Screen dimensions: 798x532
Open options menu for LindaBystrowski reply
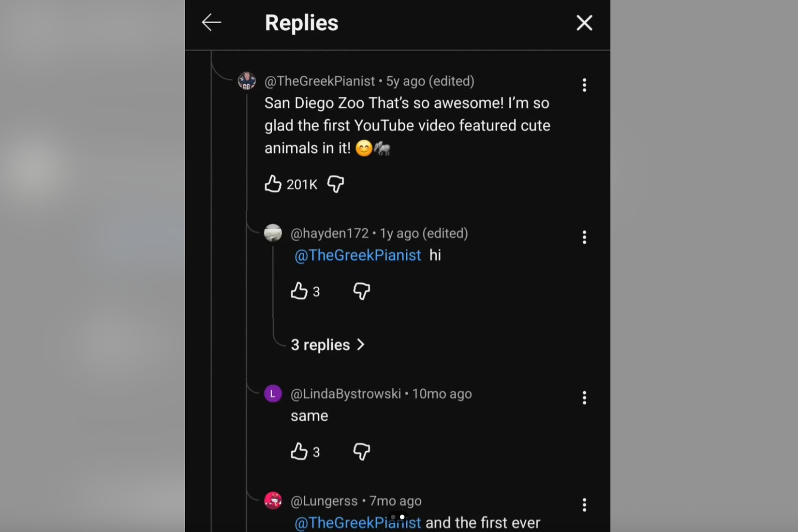point(584,398)
